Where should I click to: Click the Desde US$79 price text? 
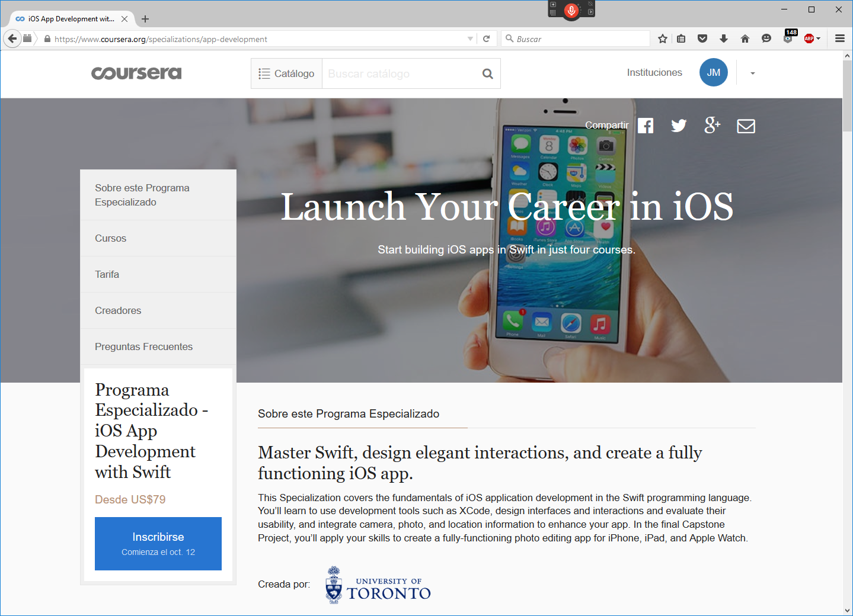tap(130, 499)
